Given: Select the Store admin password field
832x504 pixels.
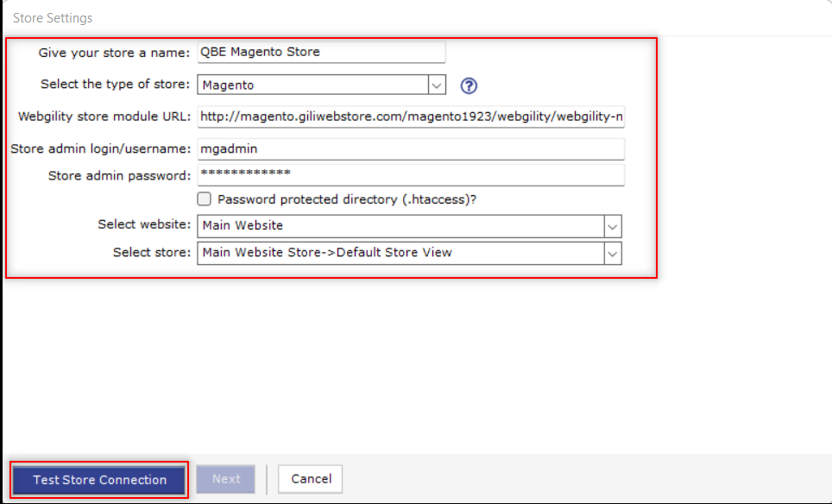Looking at the screenshot, I should [411, 175].
